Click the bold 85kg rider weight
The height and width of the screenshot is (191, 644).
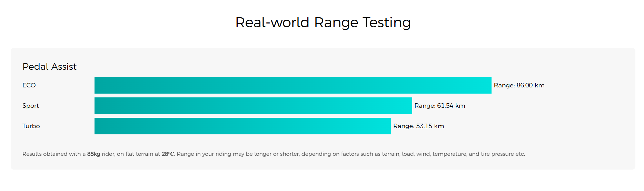(x=93, y=154)
